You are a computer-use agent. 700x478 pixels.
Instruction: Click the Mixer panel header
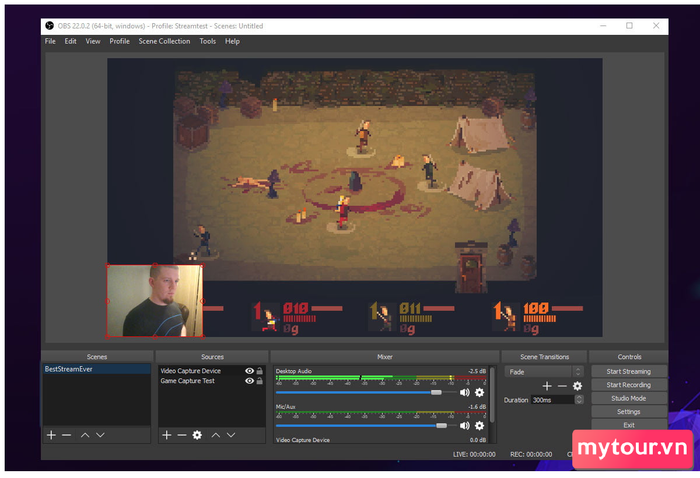tap(385, 357)
